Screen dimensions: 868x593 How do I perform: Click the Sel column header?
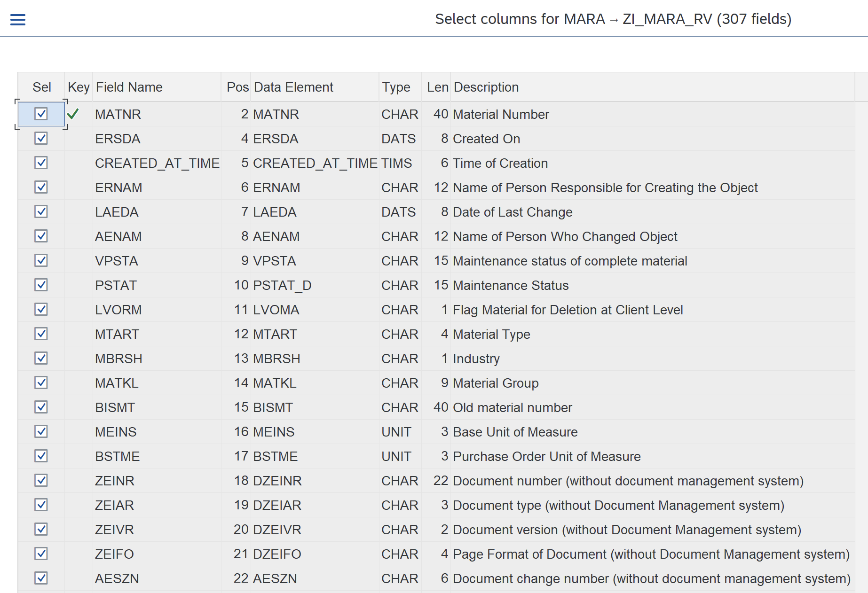[x=41, y=87]
